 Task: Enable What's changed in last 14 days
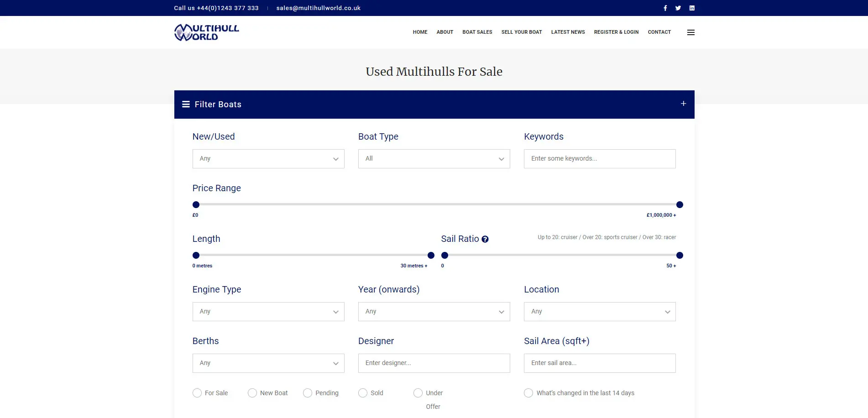[528, 393]
